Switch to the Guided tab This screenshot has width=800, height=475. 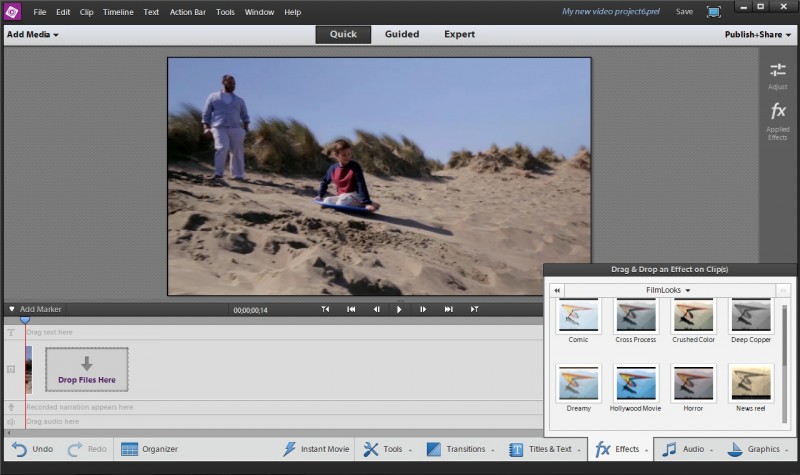point(401,34)
